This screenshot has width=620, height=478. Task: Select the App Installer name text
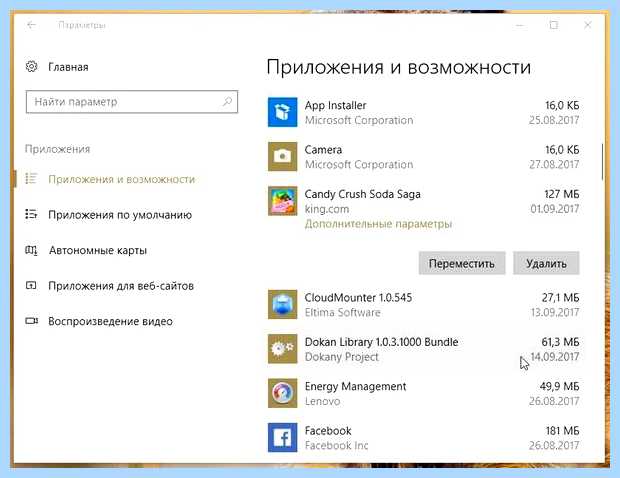click(335, 106)
